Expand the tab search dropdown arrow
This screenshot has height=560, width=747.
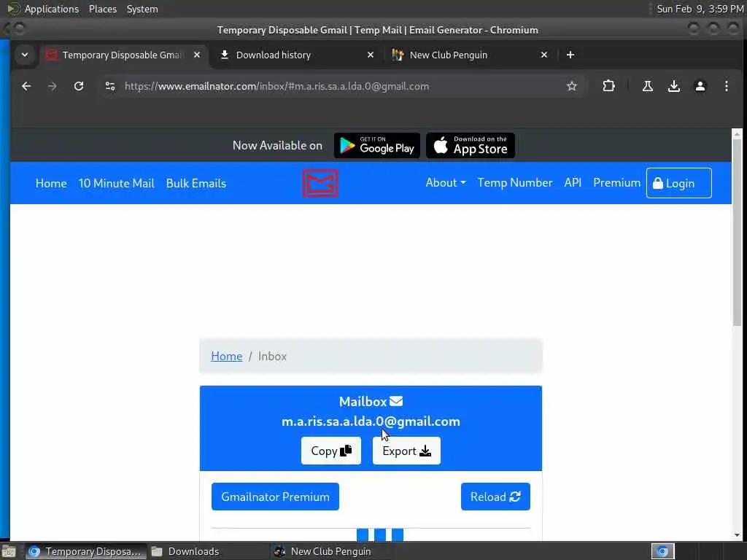pos(25,55)
